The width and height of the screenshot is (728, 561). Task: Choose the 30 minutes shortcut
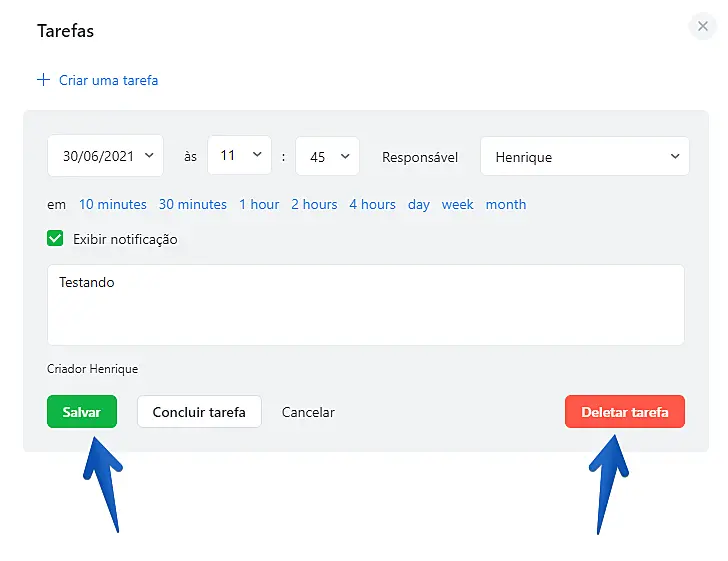click(193, 204)
